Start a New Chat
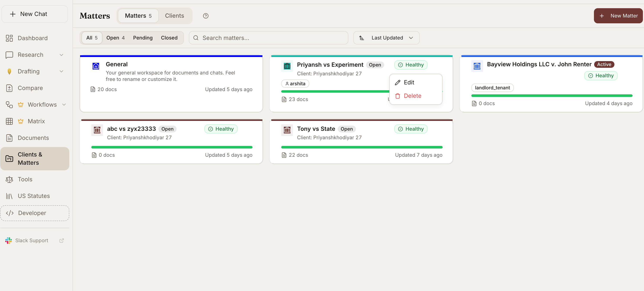The image size is (644, 291). coord(35,14)
